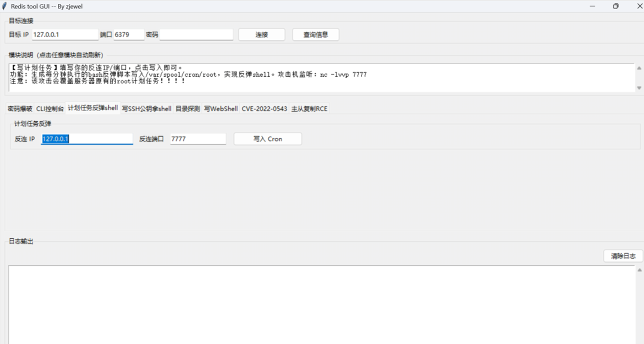Switch to the 密码爆破 tab
Screen dimensions: 644x344
(20, 109)
